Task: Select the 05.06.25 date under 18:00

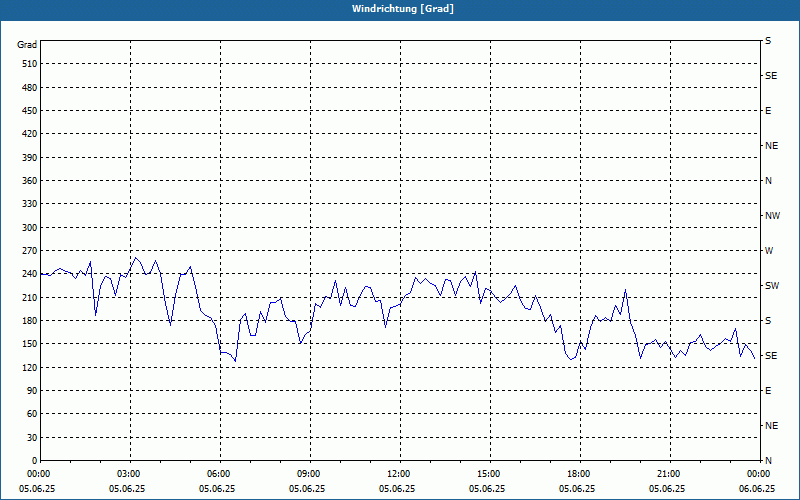Action: 577,489
